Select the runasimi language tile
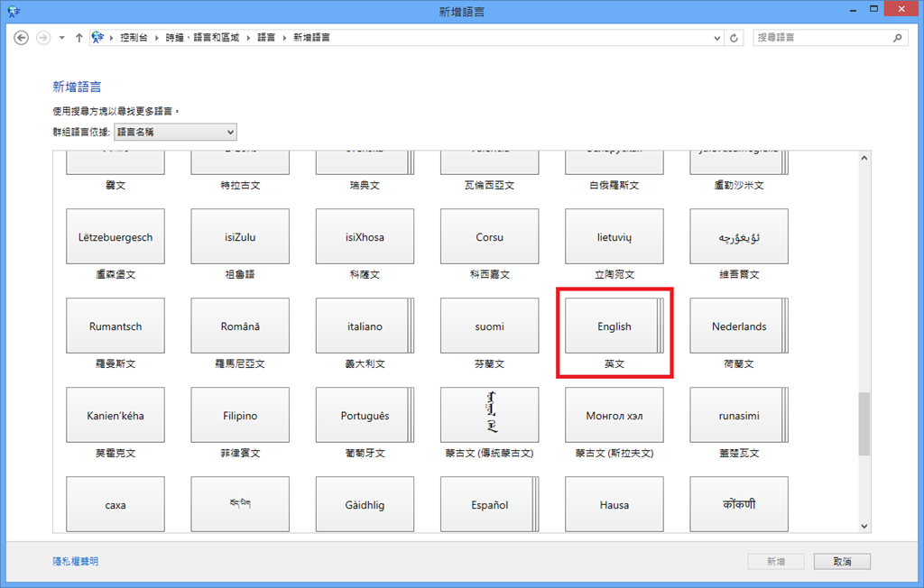The width and height of the screenshot is (924, 588). tap(739, 415)
